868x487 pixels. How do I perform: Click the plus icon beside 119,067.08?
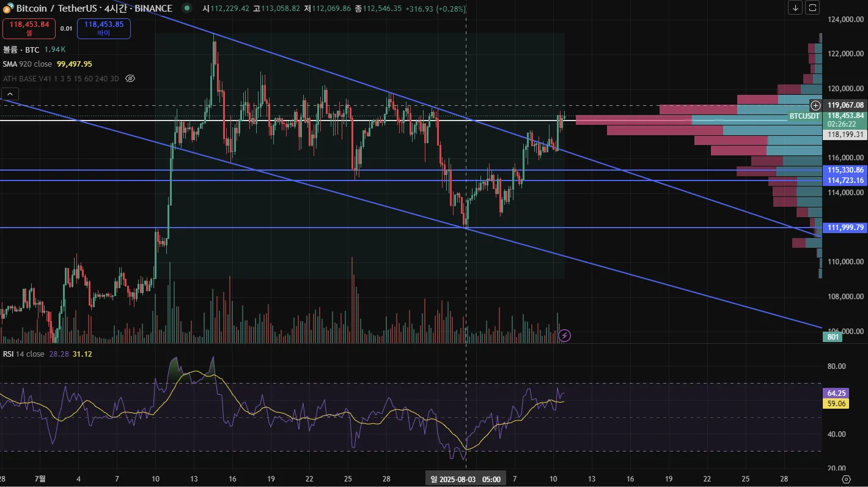tap(815, 105)
